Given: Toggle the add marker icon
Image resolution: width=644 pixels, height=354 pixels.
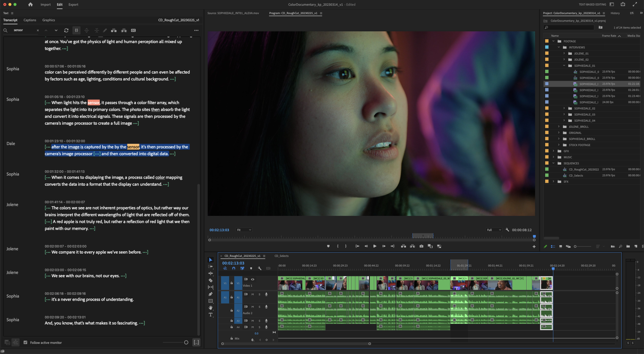Looking at the screenshot, I should 327,246.
